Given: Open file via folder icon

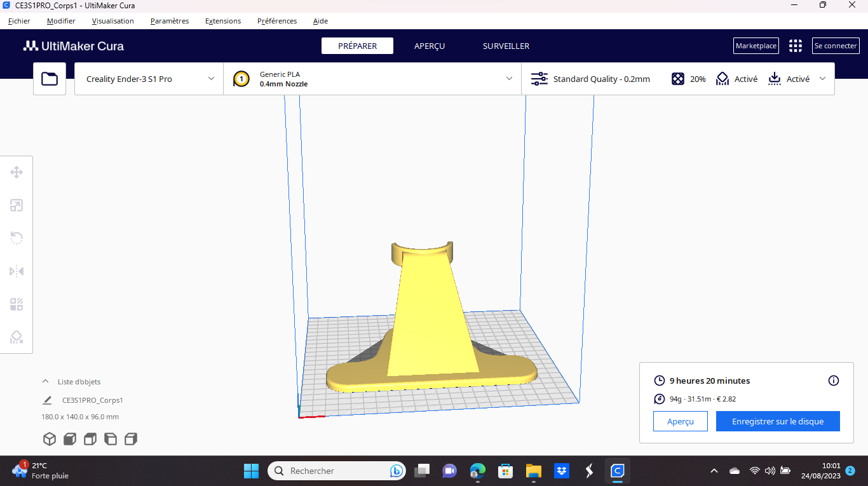Looking at the screenshot, I should [50, 79].
